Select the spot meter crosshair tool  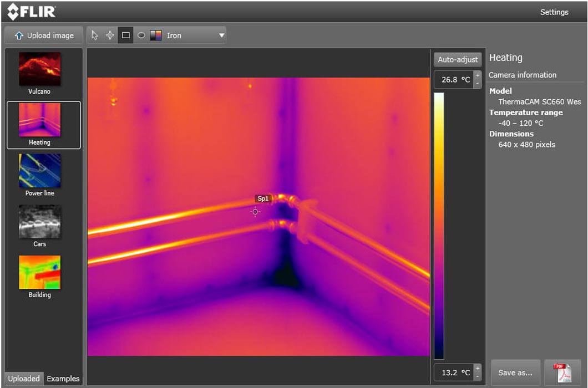(x=110, y=35)
